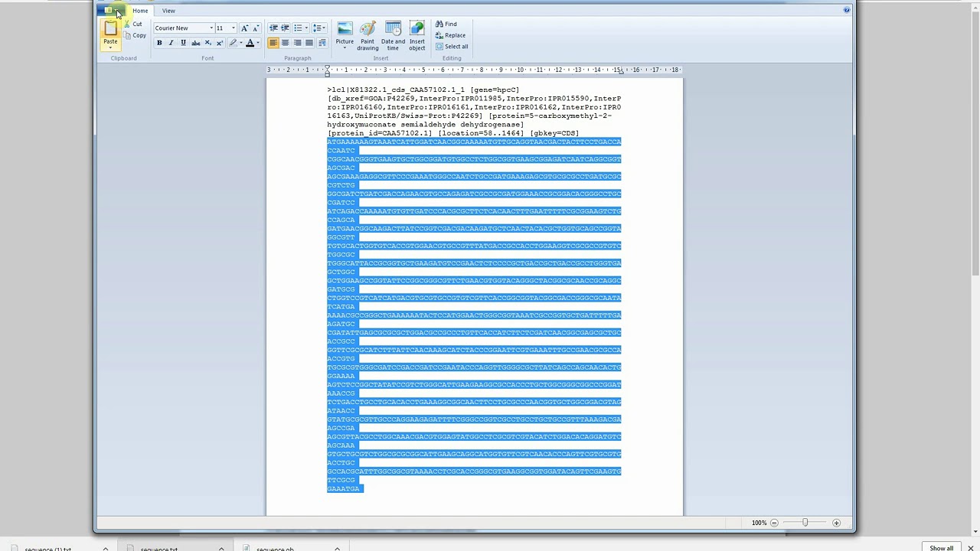Open Replace in the Editing group

(x=450, y=35)
